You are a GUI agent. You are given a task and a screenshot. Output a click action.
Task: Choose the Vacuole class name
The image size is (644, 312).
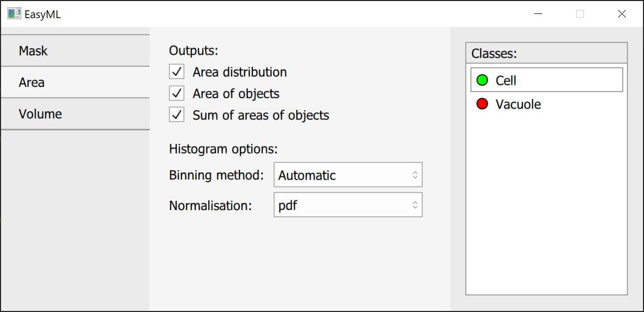[518, 105]
